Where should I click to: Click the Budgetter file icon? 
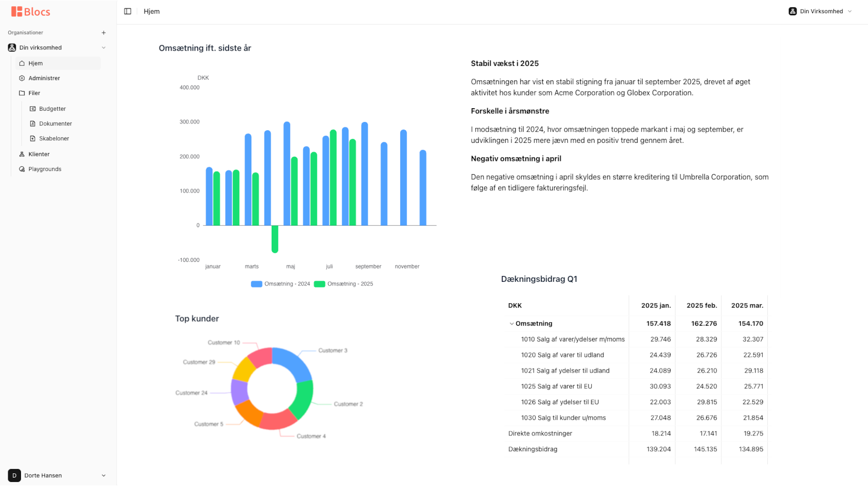33,109
